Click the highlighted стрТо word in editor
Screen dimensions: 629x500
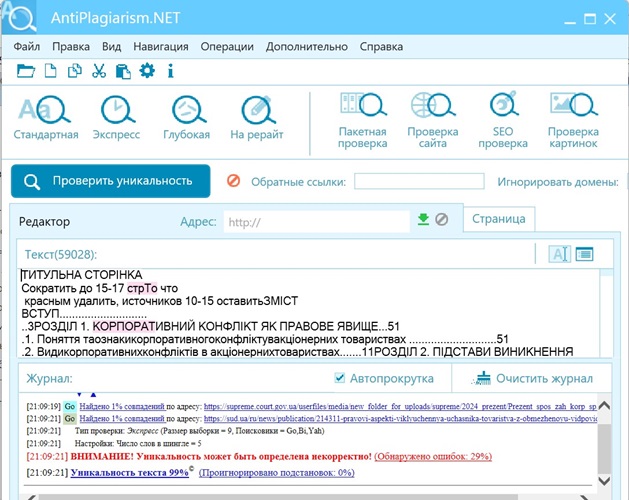point(142,288)
